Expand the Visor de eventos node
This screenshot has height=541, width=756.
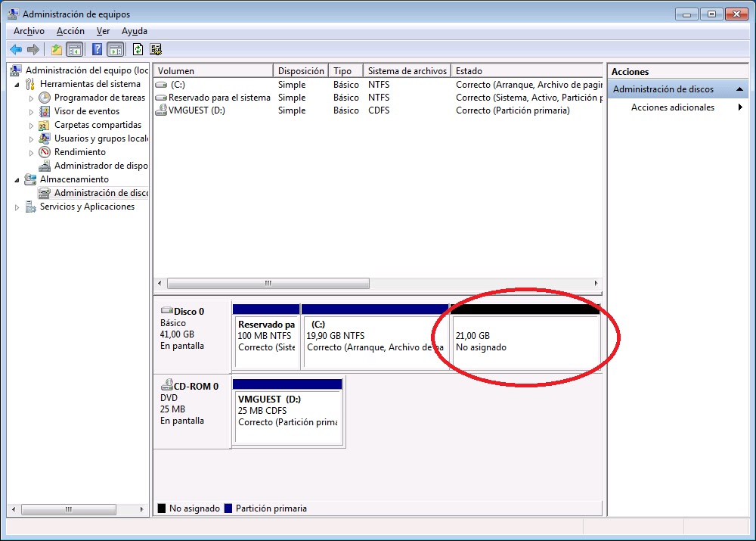tap(31, 111)
